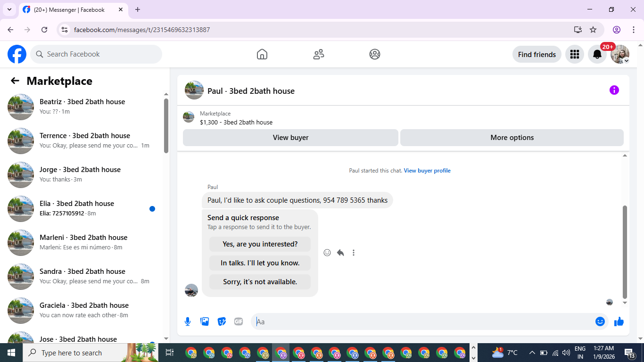Viewport: 644px width, 362px height.
Task: Click Windows taskbar search box
Action: [91, 353]
